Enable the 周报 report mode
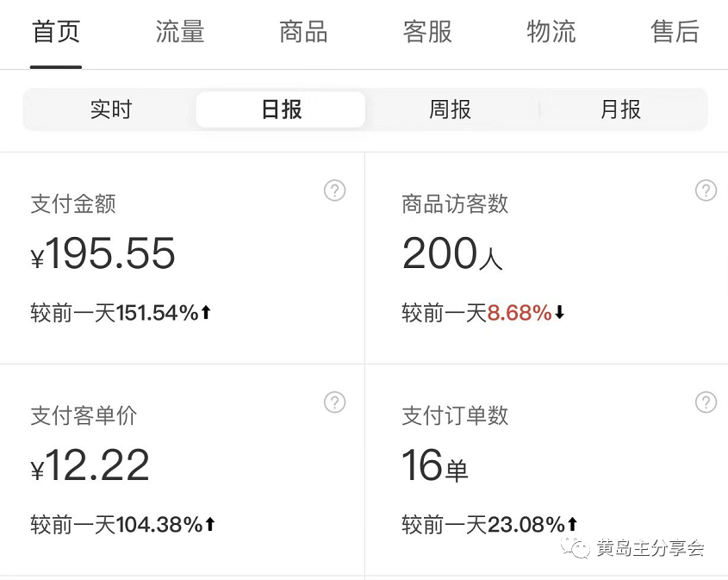Screen dimensions: 728x580 point(448,109)
